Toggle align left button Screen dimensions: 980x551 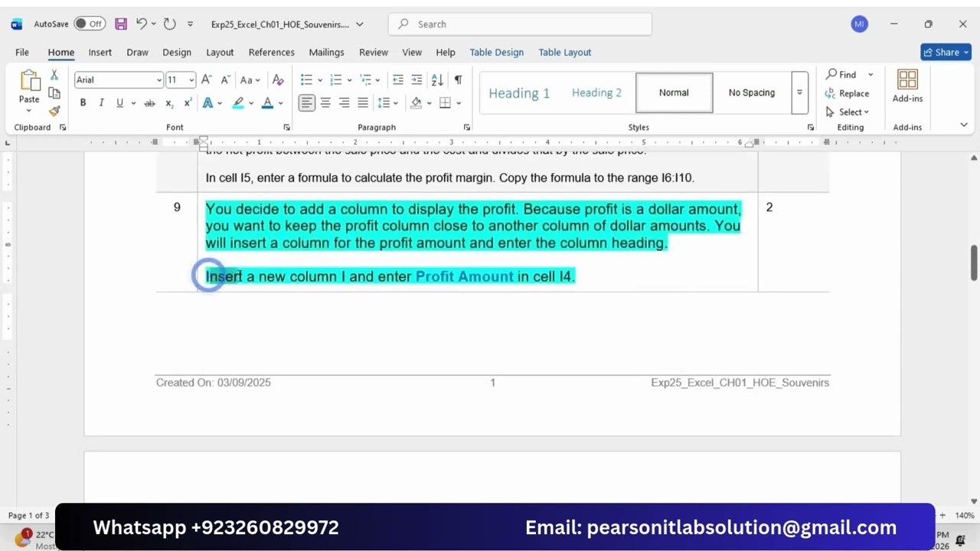coord(306,103)
